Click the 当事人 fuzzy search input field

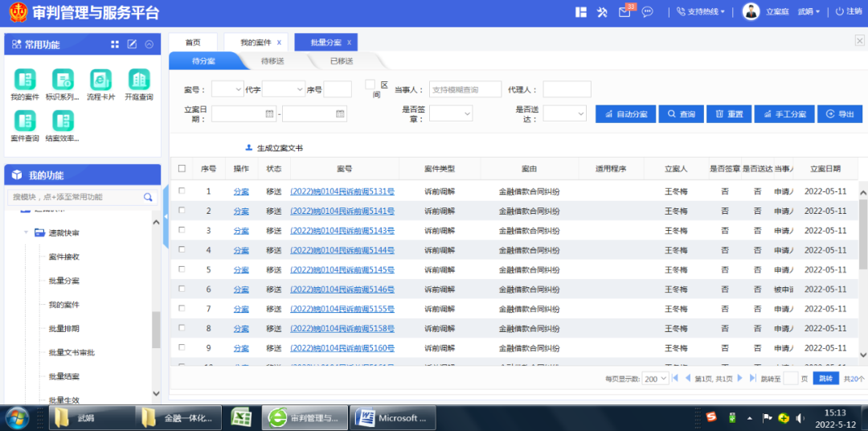pyautogui.click(x=465, y=89)
